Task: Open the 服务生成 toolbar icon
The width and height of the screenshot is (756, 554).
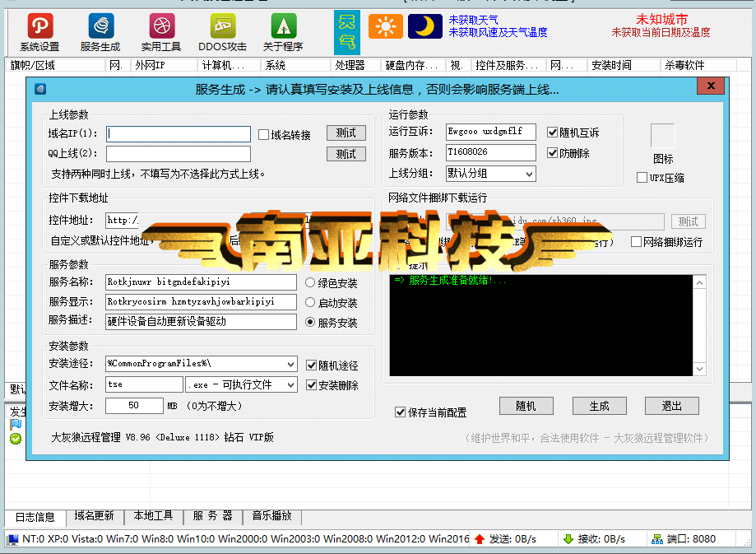Action: point(100,32)
